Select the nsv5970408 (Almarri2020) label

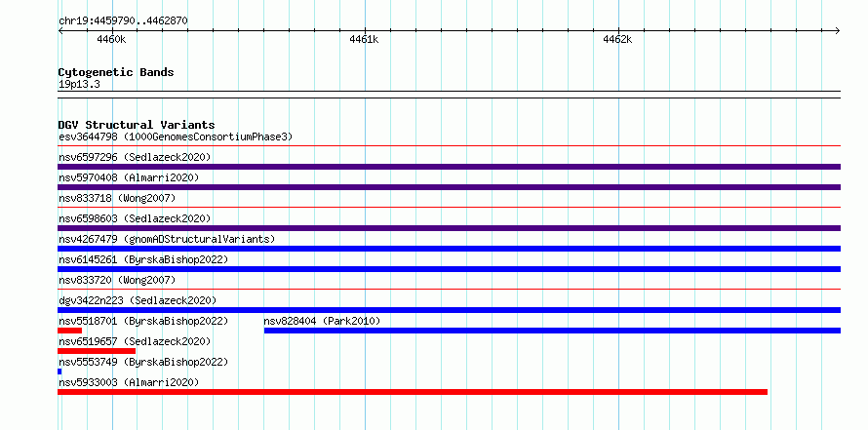pos(129,177)
